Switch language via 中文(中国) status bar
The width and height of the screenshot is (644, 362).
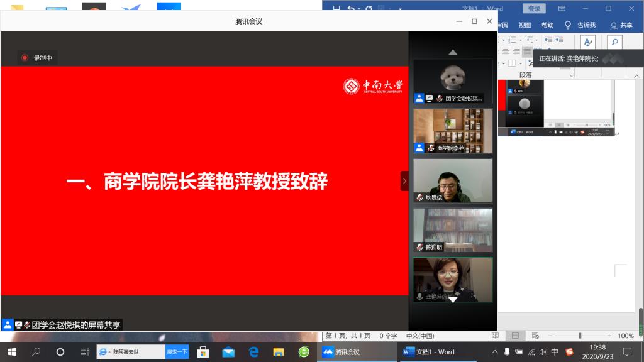420,336
